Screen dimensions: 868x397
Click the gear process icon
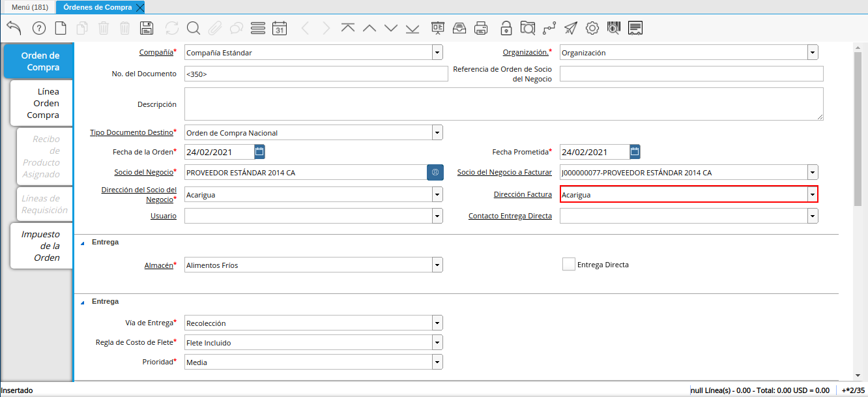coord(592,28)
